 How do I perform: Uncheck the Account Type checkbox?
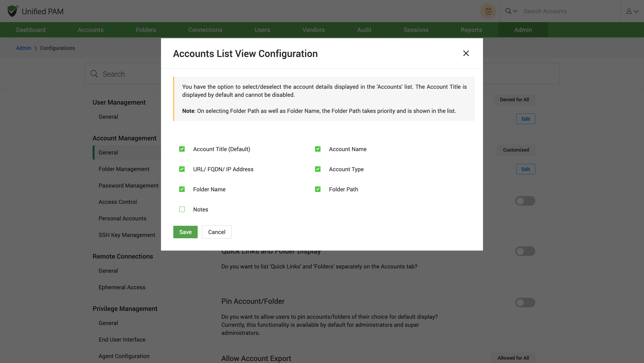coord(318,169)
